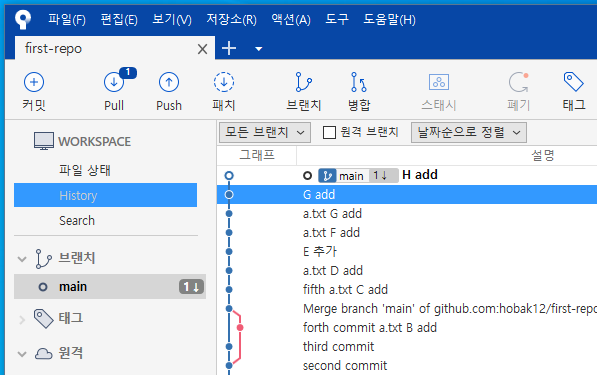The height and width of the screenshot is (375, 597).
Task: Select History in the sidebar
Action: (x=105, y=195)
